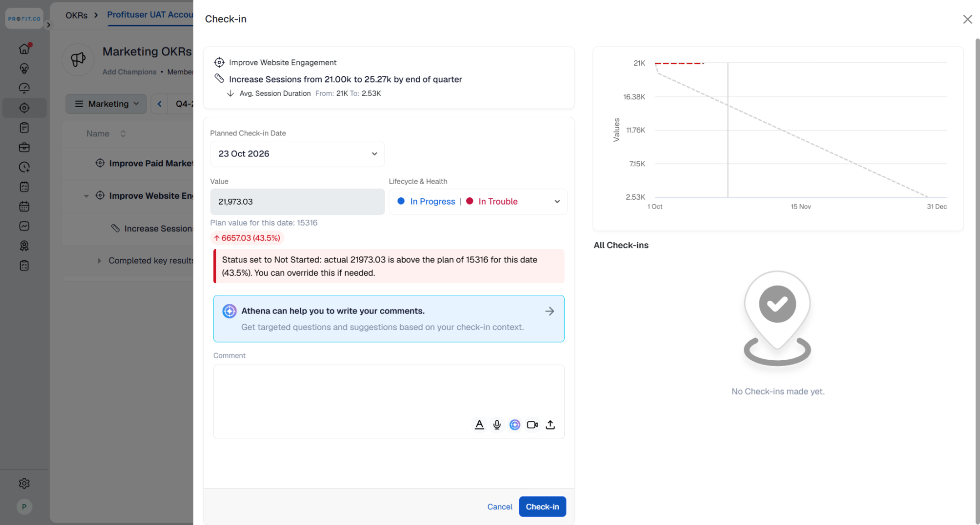Viewport: 980px width, 525px height.
Task: Click the Value input field
Action: click(297, 202)
